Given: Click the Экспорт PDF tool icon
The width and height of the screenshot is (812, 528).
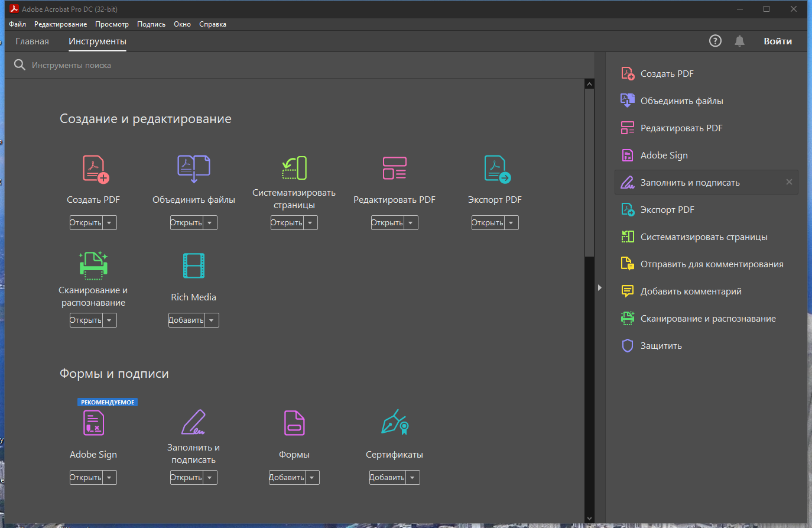Looking at the screenshot, I should [x=496, y=169].
